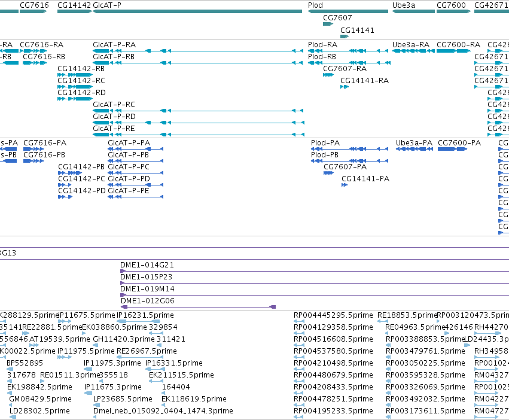Screen dimensions: 509x420
Task: Click the CG7600-PA protein feature
Action: tap(453, 149)
